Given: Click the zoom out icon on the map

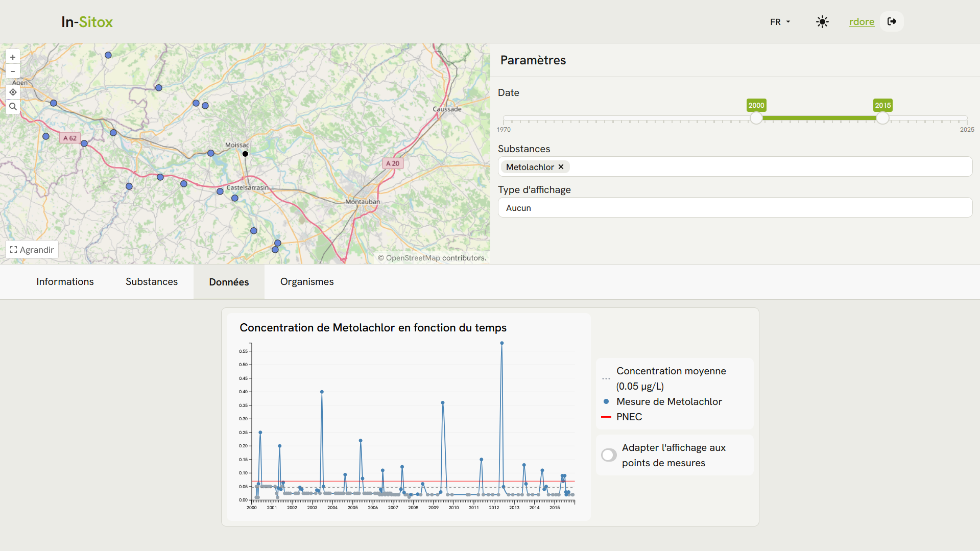Looking at the screenshot, I should (12, 71).
